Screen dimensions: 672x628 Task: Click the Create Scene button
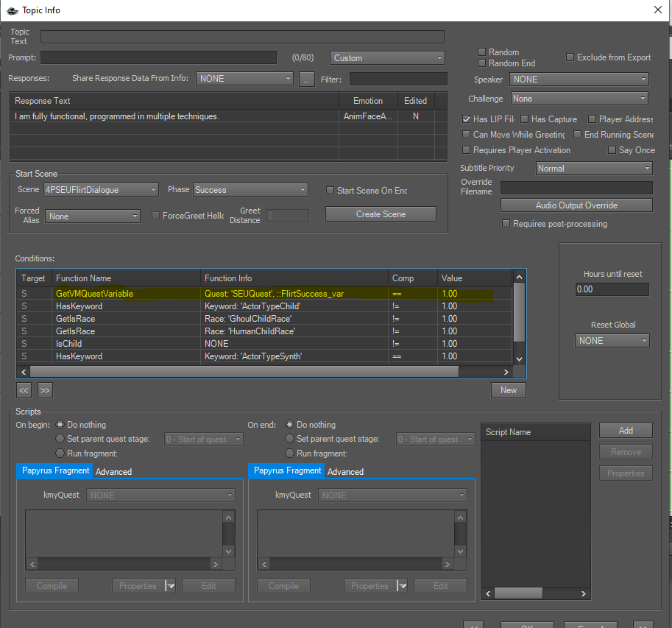click(381, 214)
